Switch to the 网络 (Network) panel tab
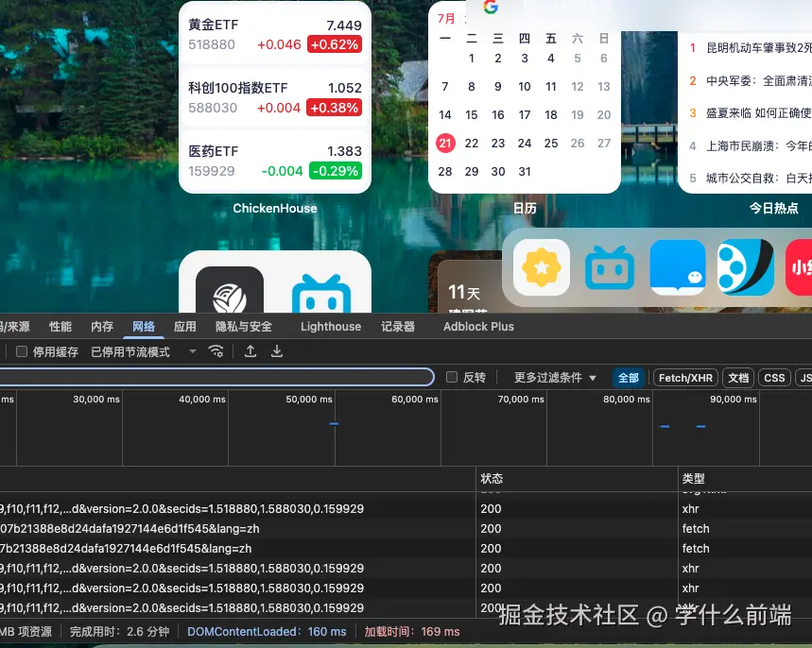Viewport: 812px width, 648px height. (x=143, y=326)
